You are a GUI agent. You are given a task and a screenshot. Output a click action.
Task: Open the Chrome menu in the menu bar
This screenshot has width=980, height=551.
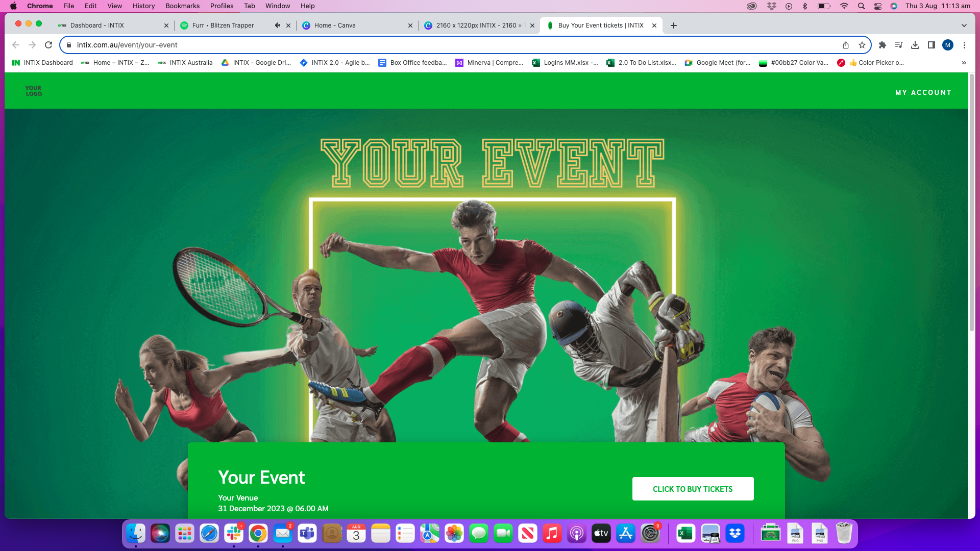tap(40, 6)
